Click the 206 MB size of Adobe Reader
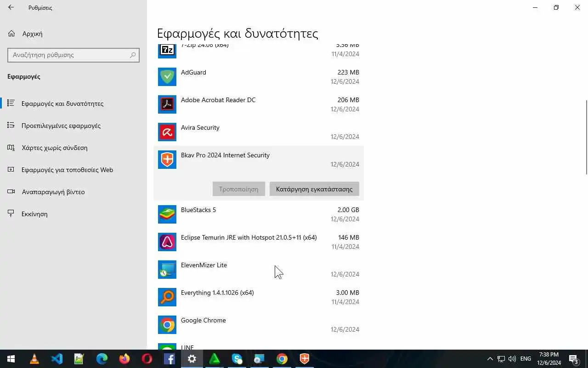 (348, 100)
